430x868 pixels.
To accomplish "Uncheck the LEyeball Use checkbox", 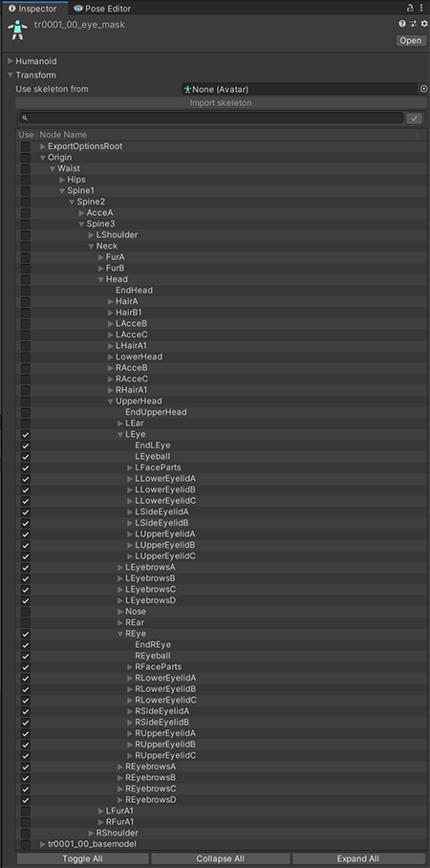I will [x=26, y=457].
